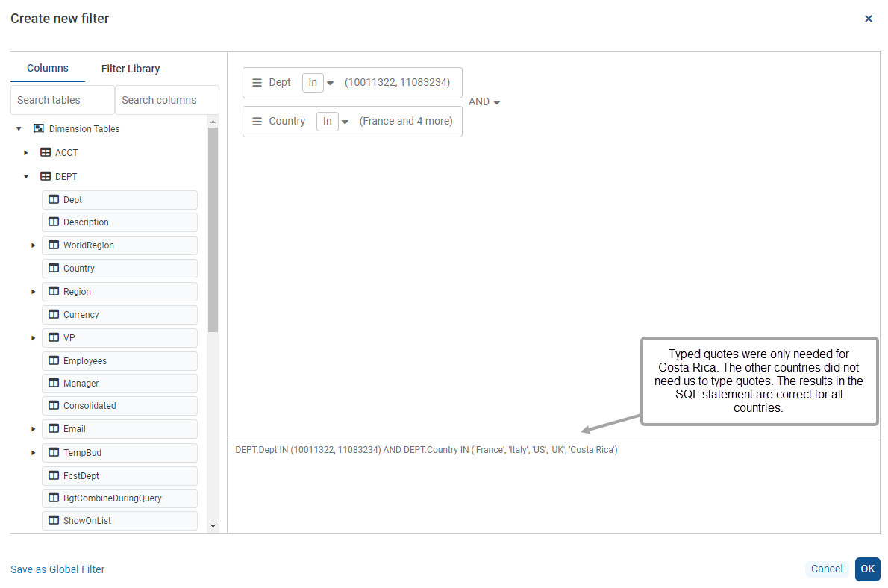Click the Manager column icon
The width and height of the screenshot is (888, 588).
[54, 384]
